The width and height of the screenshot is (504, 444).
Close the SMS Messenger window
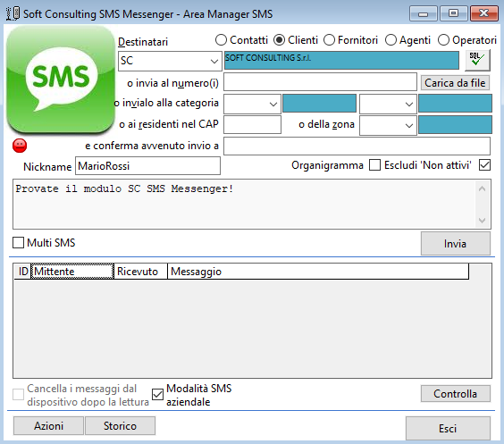[484, 13]
